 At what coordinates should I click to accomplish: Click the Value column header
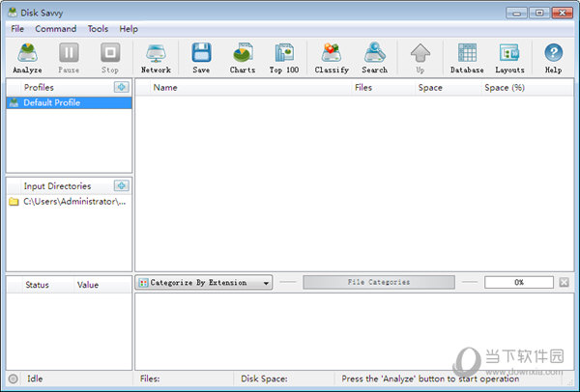point(102,285)
